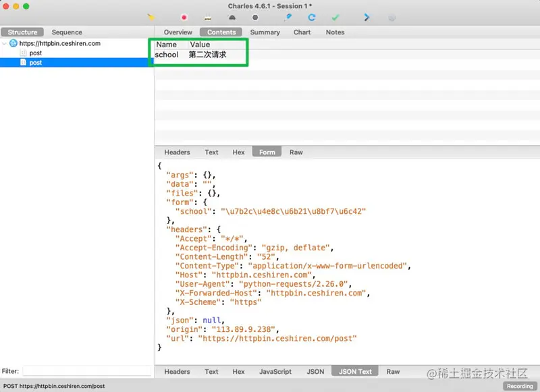Viewport: 540px width, 392px height.
Task: Click the "X-Forwarded-Host" line
Action: (x=273, y=293)
